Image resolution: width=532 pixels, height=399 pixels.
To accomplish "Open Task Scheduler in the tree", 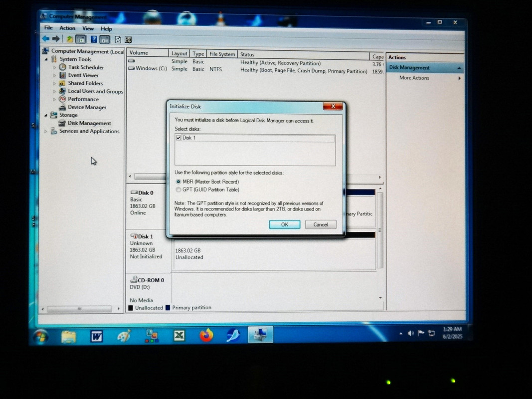I will click(86, 67).
